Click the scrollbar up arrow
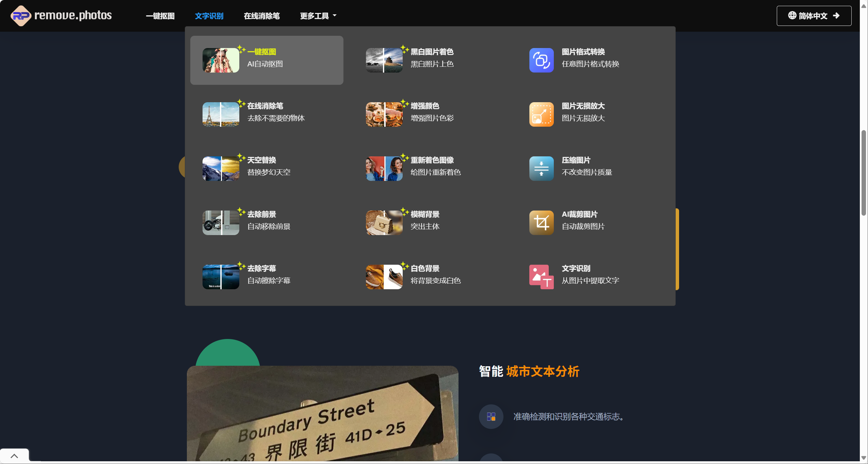 pyautogui.click(x=864, y=6)
